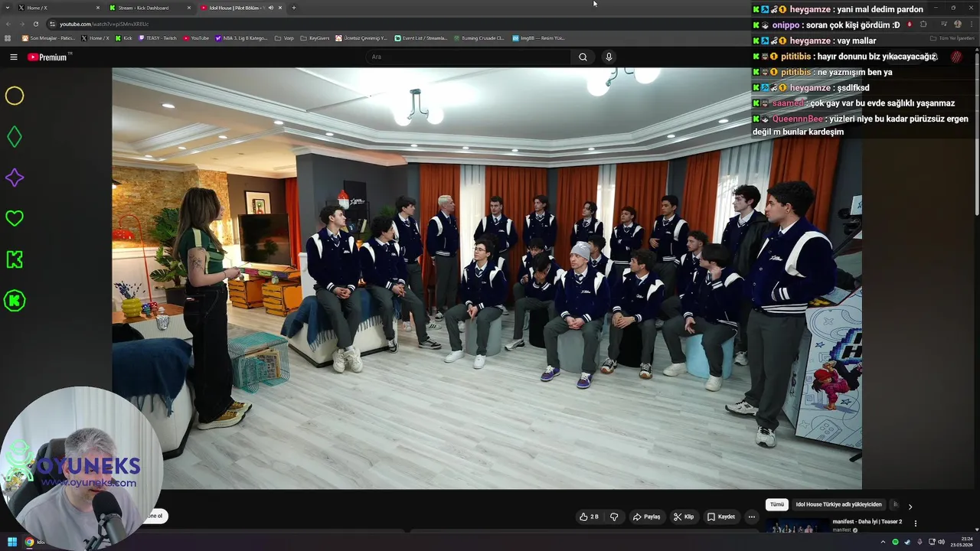Open the Ücretsiz Çevrimiçi bookmark

click(362, 37)
